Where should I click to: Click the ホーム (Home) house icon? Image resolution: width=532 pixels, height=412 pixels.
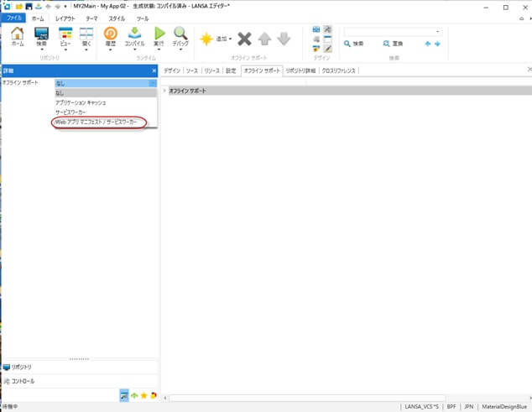(17, 35)
